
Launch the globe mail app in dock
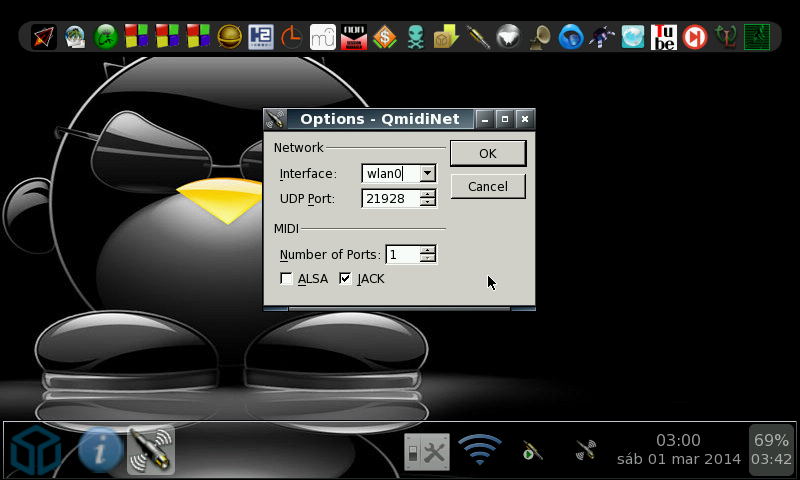click(x=75, y=37)
